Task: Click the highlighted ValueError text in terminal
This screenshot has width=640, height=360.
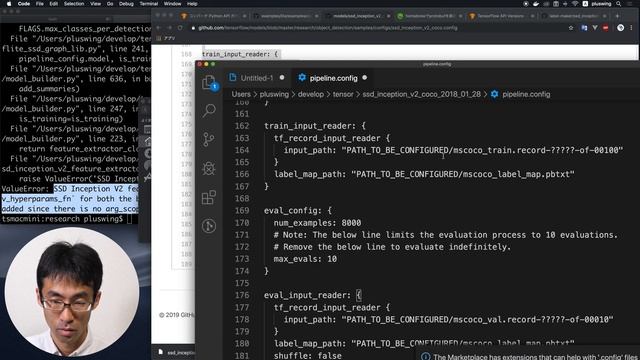Action: 70,199
